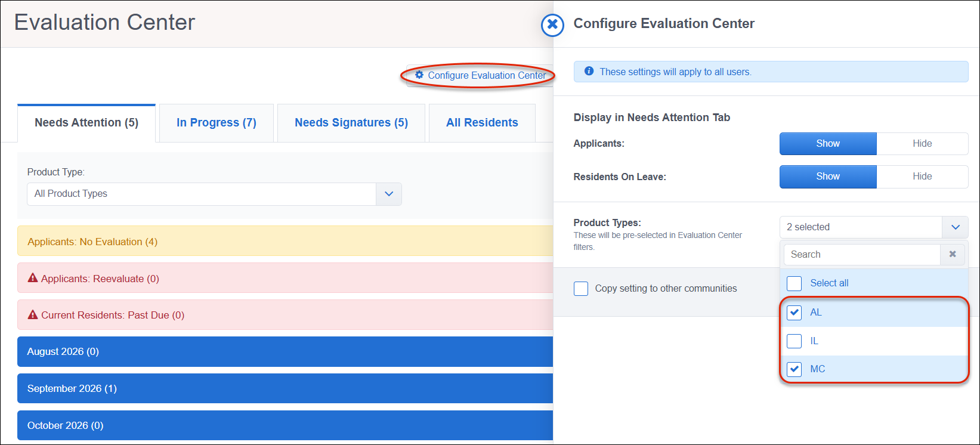Click warning icon on Applicants: Reevaluate row
The width and height of the screenshot is (980, 445).
33,278
